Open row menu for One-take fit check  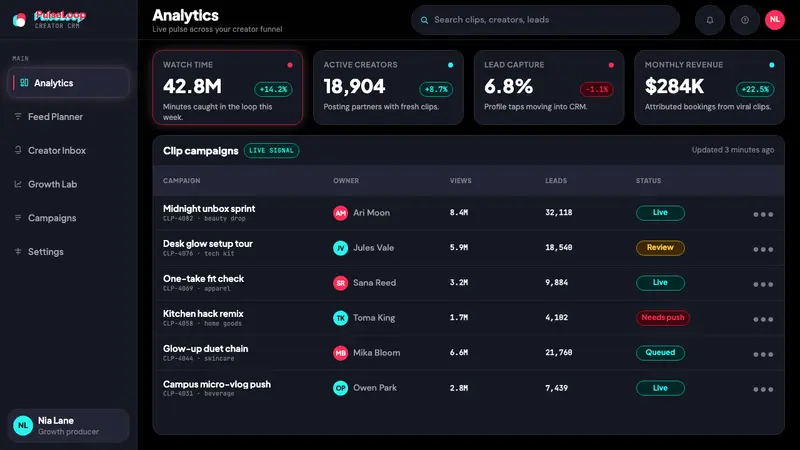pos(763,284)
